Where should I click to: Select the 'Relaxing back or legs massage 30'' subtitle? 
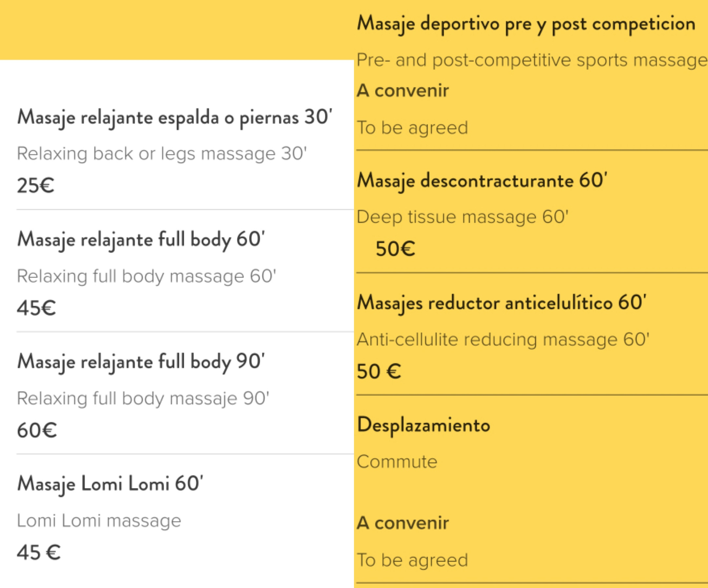162,154
